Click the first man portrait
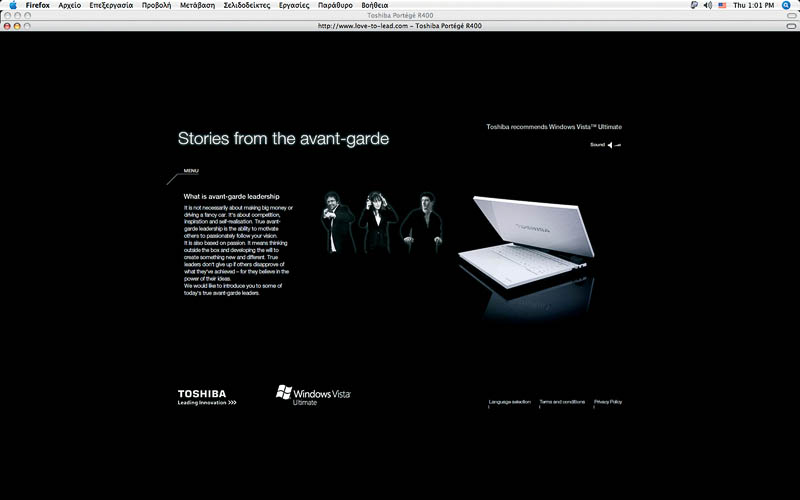 point(338,222)
